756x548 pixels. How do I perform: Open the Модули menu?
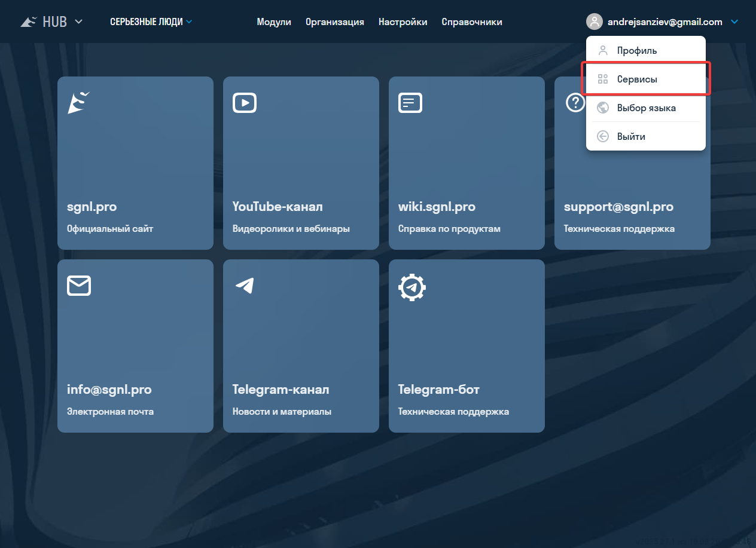274,22
